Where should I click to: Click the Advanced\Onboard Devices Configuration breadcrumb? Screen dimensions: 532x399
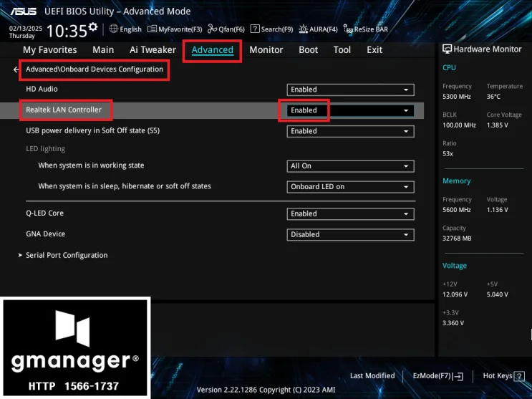tap(95, 69)
